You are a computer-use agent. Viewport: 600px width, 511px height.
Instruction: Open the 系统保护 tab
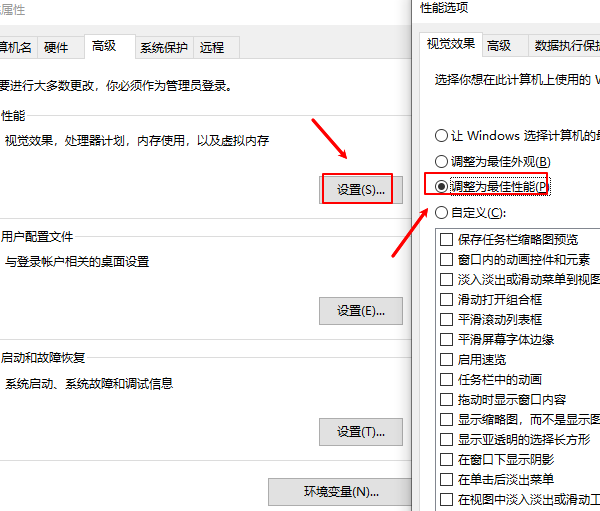(x=164, y=47)
